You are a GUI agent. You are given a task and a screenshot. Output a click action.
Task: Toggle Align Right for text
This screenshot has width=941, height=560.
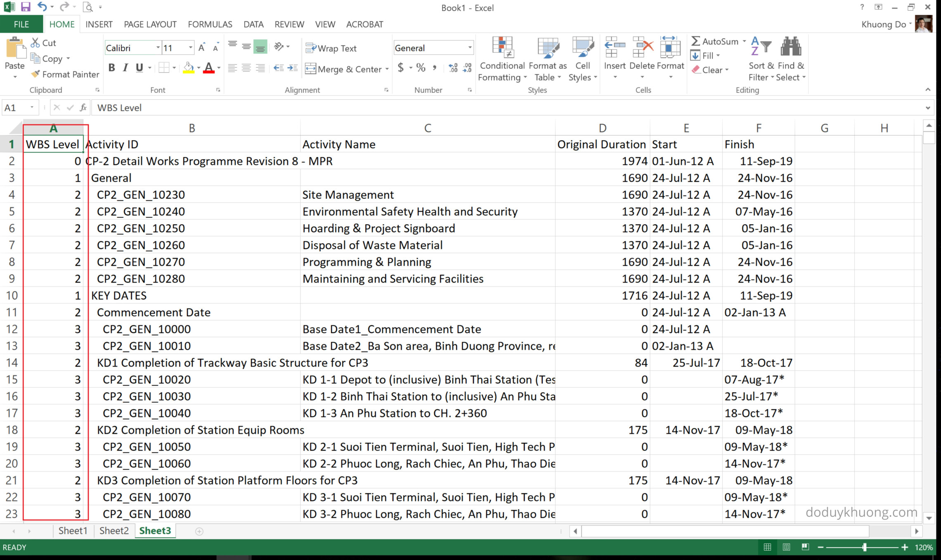260,68
